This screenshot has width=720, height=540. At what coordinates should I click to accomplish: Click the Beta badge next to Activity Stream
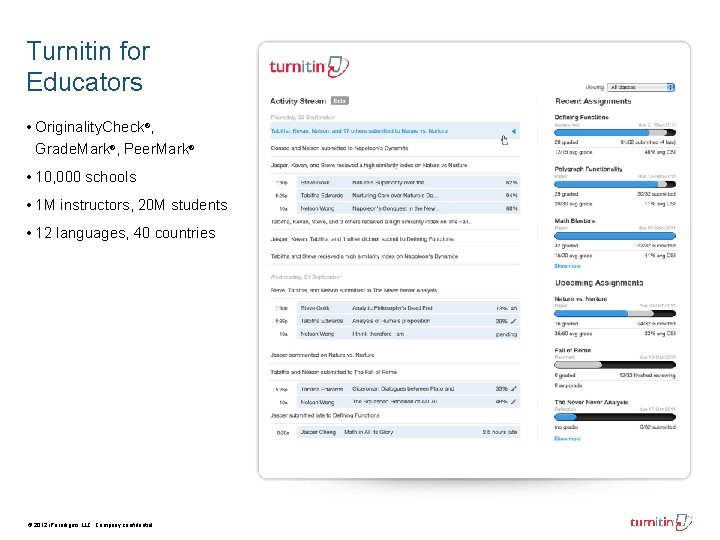pyautogui.click(x=340, y=101)
